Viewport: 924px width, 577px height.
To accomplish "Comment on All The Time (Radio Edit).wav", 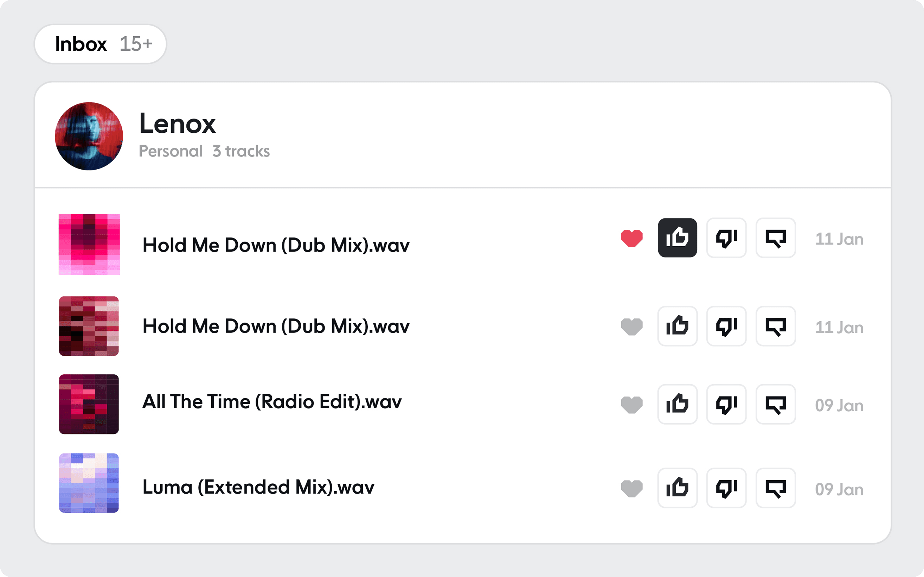I will [x=775, y=404].
